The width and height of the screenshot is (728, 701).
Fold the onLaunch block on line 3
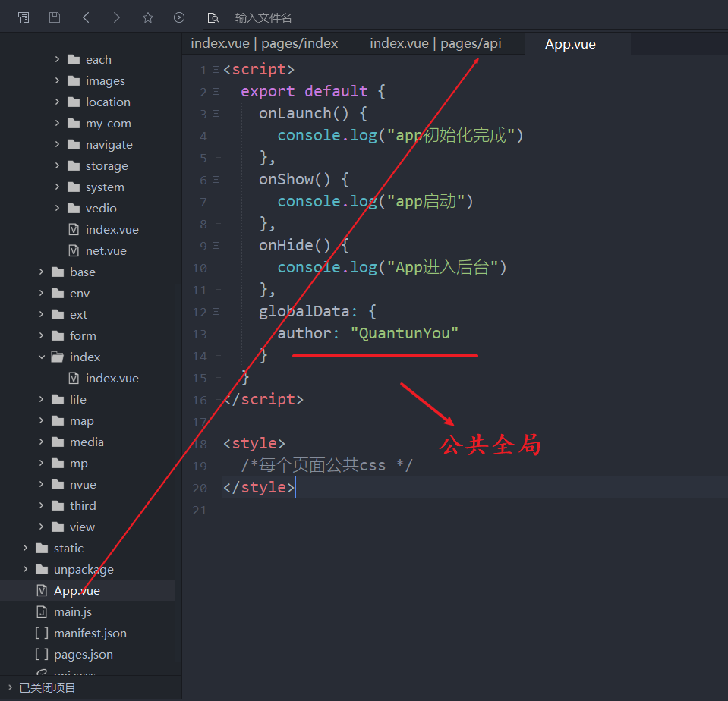pos(216,113)
